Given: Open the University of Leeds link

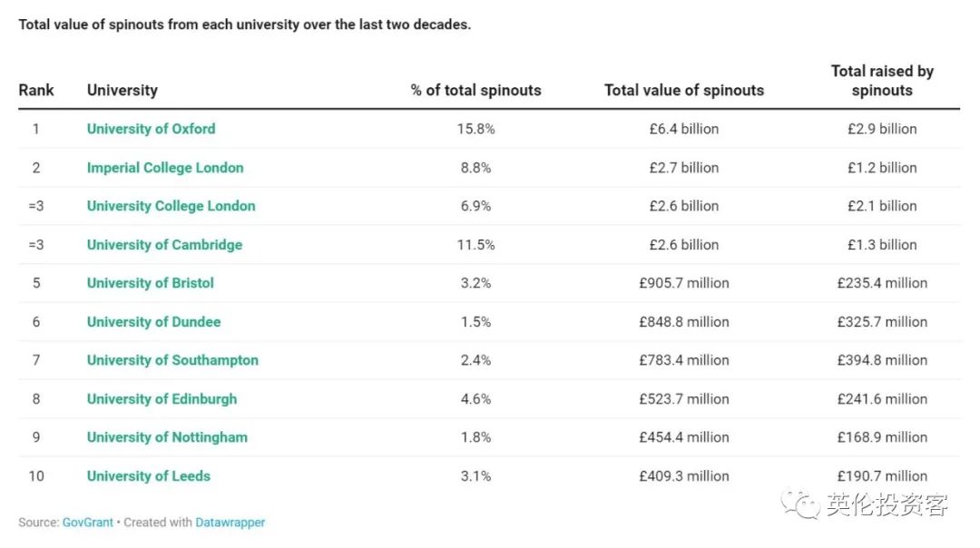Looking at the screenshot, I should click(x=148, y=476).
